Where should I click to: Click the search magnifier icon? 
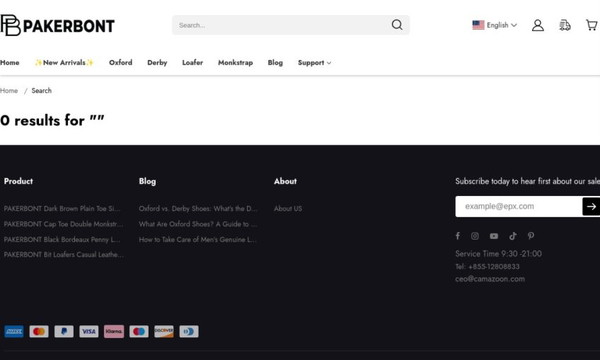[x=397, y=25]
